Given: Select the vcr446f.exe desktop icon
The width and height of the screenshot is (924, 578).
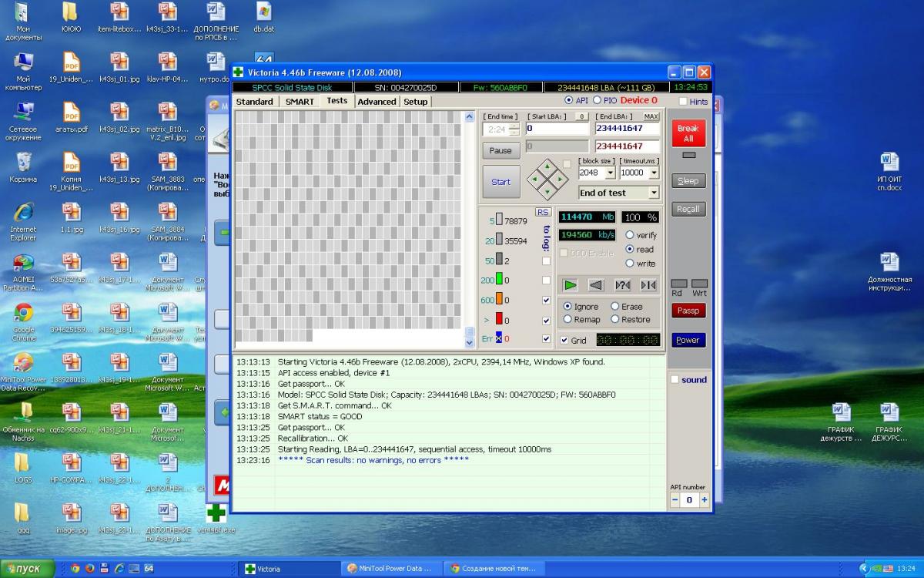Looking at the screenshot, I should coord(216,520).
